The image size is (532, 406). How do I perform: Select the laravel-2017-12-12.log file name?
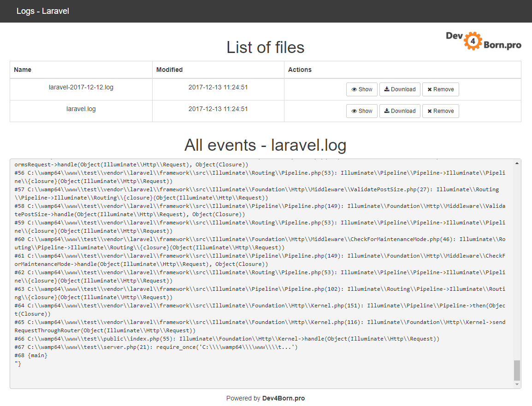click(81, 87)
